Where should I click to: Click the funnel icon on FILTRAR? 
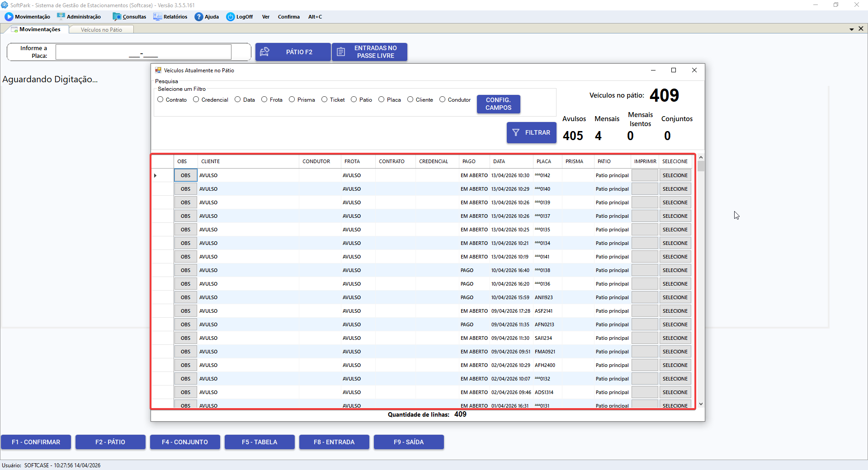point(516,133)
